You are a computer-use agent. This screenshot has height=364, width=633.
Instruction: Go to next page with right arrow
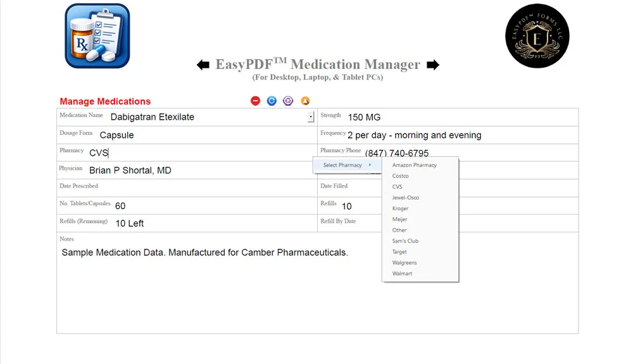(x=433, y=65)
